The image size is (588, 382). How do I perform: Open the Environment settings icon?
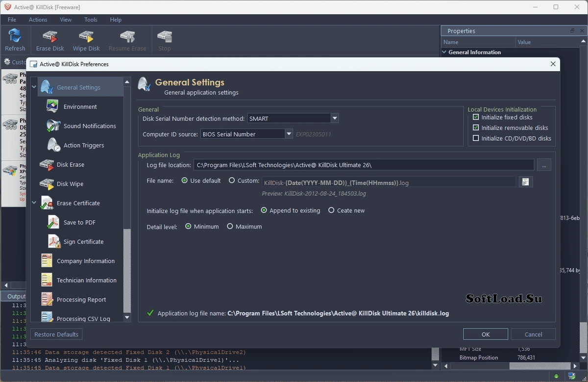pyautogui.click(x=53, y=106)
